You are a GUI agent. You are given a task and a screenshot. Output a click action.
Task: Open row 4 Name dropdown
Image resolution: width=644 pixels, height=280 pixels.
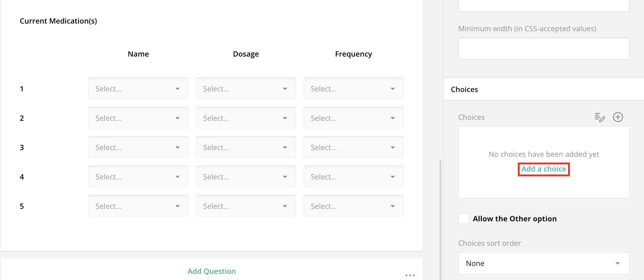coord(138,177)
